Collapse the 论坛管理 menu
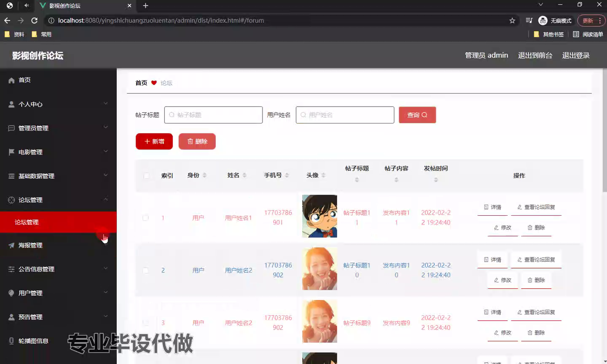The width and height of the screenshot is (607, 364). [106, 199]
